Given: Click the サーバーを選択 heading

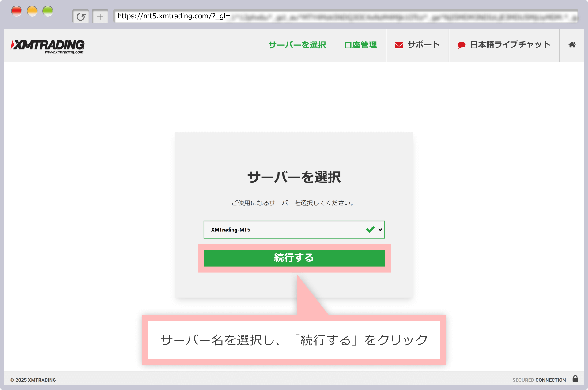Looking at the screenshot, I should click(294, 177).
